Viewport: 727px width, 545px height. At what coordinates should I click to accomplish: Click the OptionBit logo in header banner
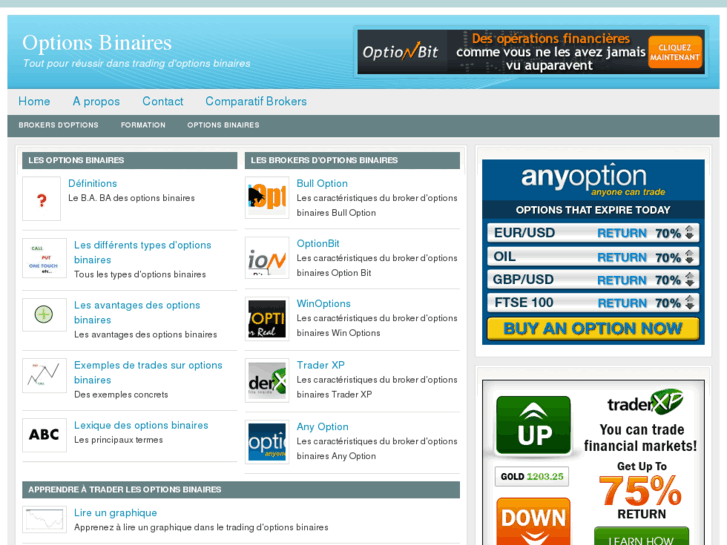coord(401,51)
